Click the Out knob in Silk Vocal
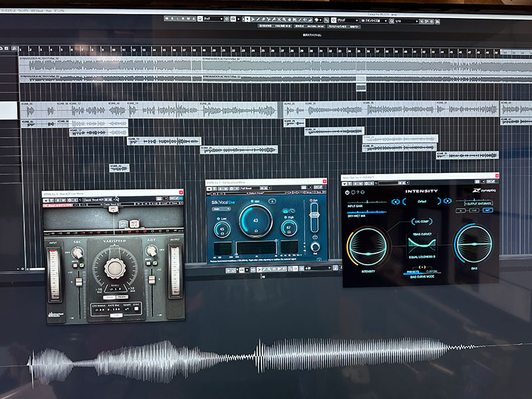 [x=315, y=247]
